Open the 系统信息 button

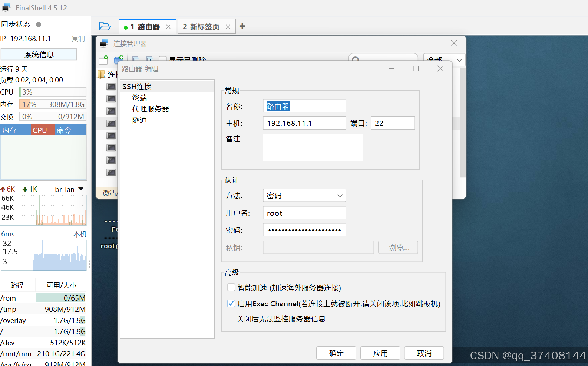tap(39, 54)
